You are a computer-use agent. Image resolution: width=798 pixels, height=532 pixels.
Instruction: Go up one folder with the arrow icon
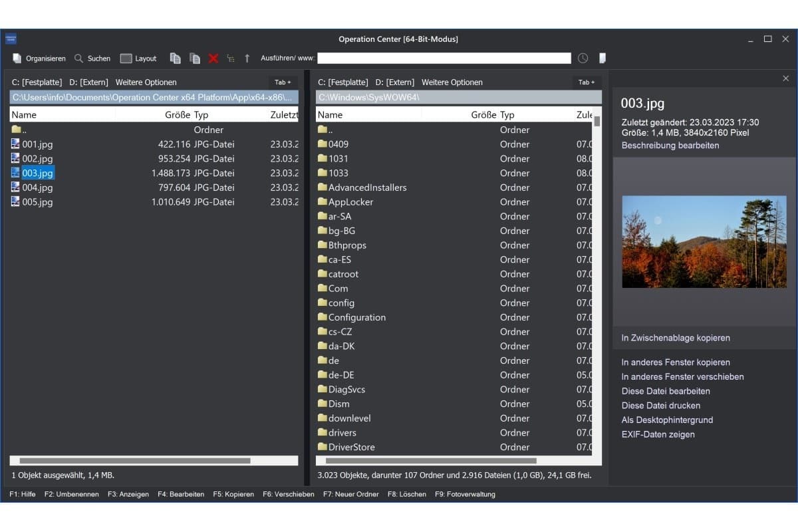coord(247,58)
